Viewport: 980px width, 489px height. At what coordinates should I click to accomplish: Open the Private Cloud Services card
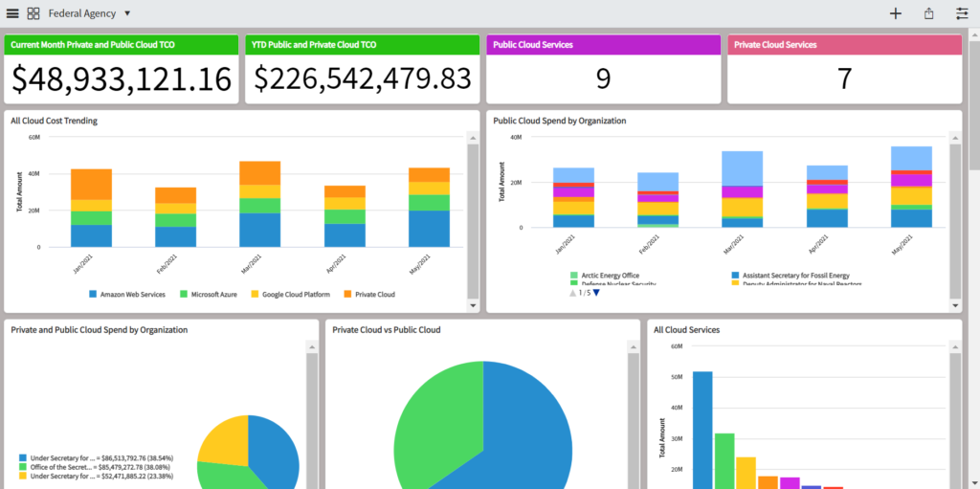(844, 69)
